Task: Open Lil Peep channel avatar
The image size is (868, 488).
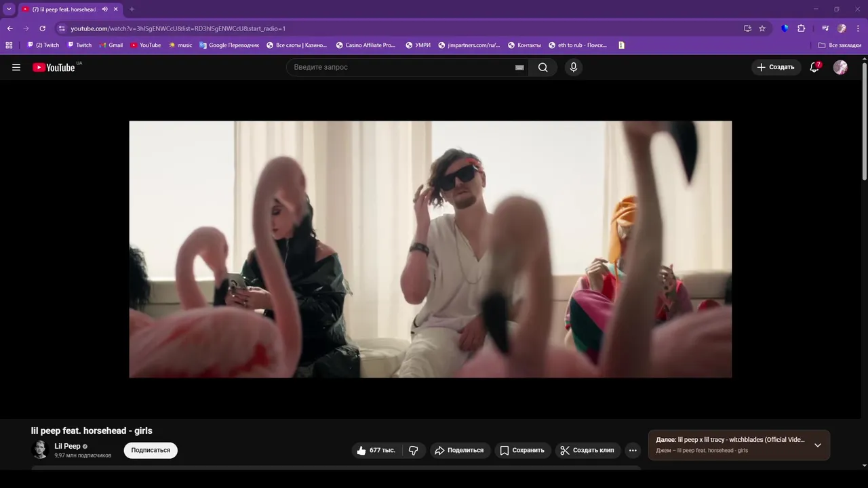Action: pyautogui.click(x=40, y=449)
